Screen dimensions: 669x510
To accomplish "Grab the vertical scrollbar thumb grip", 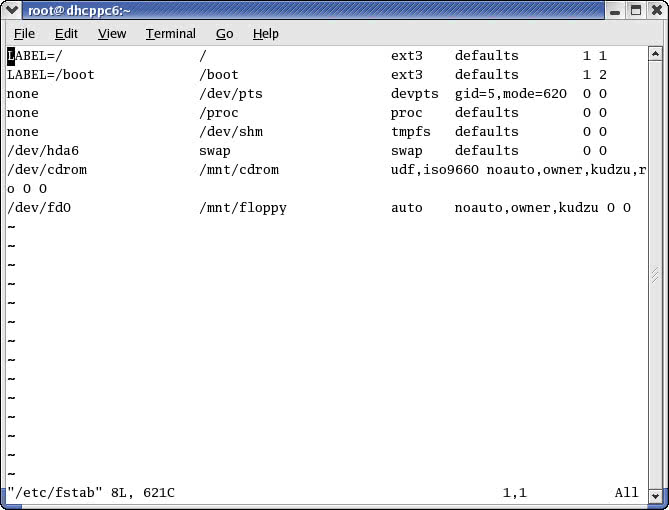I will [x=655, y=275].
